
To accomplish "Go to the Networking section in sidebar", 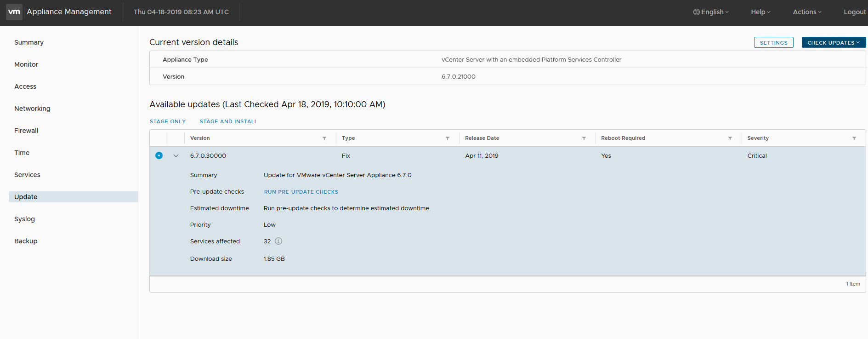I will tap(32, 109).
